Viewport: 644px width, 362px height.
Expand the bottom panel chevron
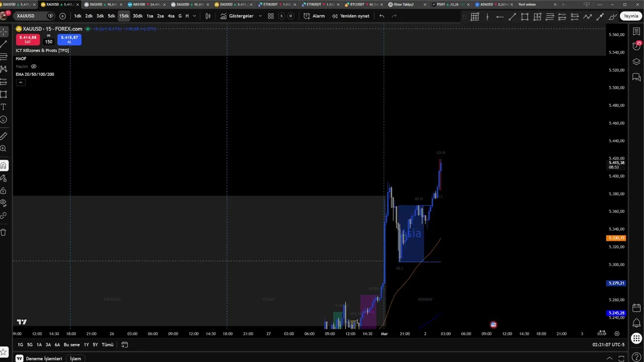[609, 358]
